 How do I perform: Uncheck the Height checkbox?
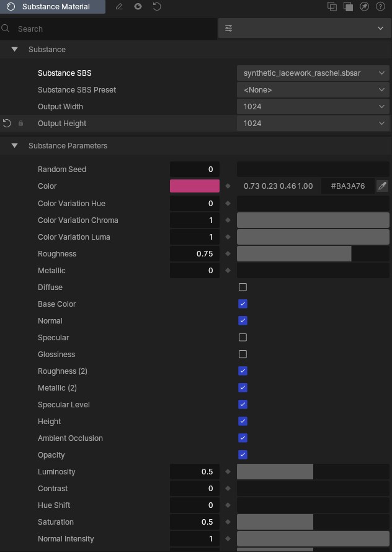click(x=243, y=421)
